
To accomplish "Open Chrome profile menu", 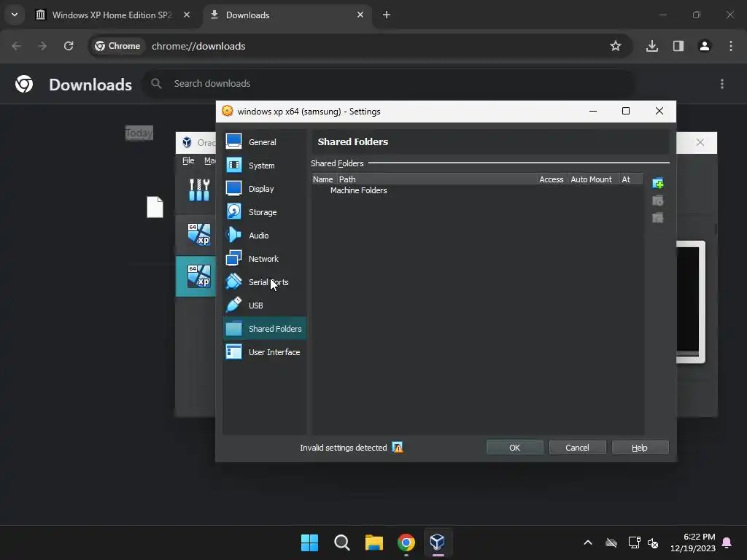I will [705, 46].
